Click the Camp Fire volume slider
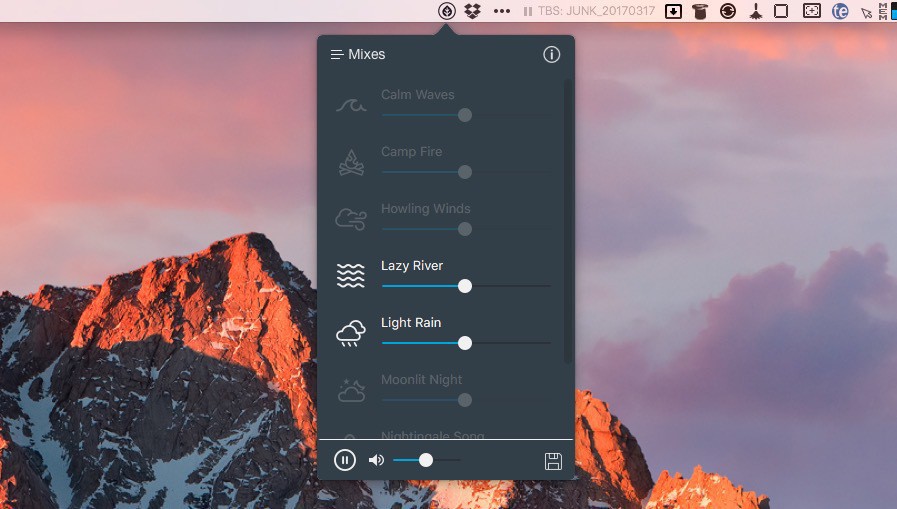897x509 pixels. pos(466,172)
